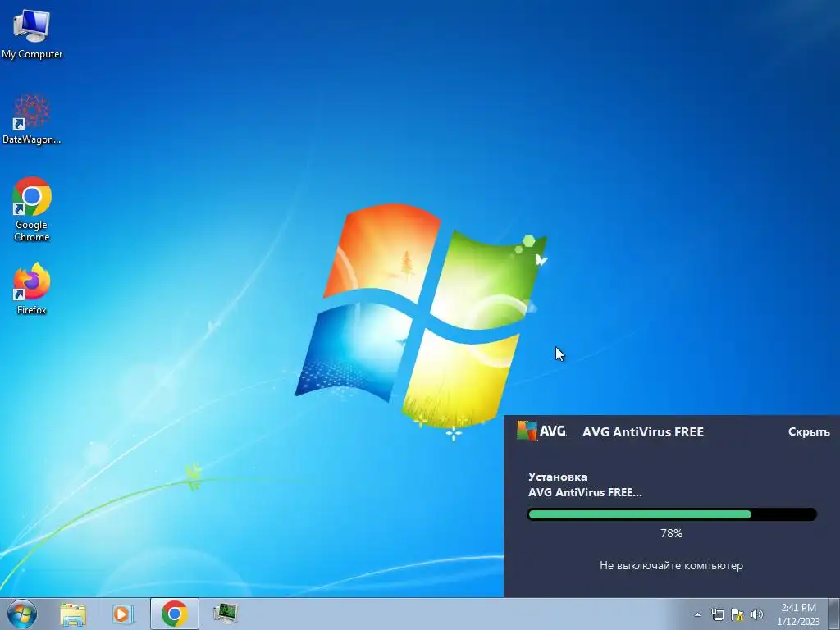840x630 pixels.
Task: Click the Show Desktop strip
Action: pos(834,614)
